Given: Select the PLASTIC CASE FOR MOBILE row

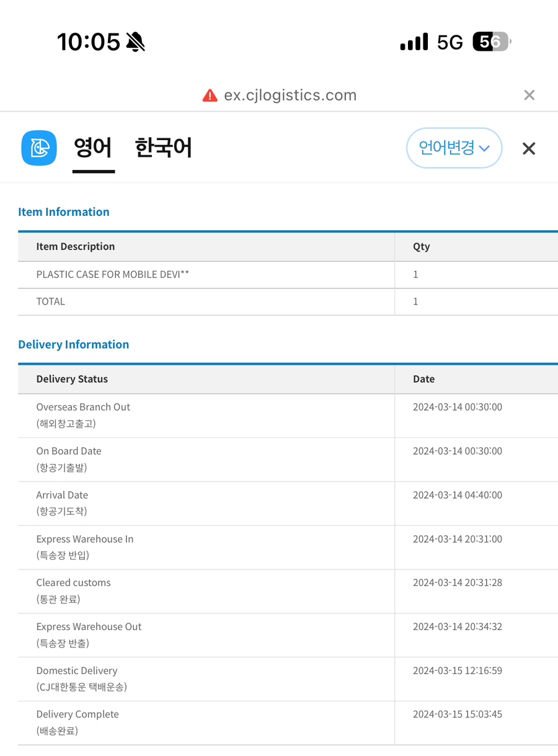Looking at the screenshot, I should point(288,275).
